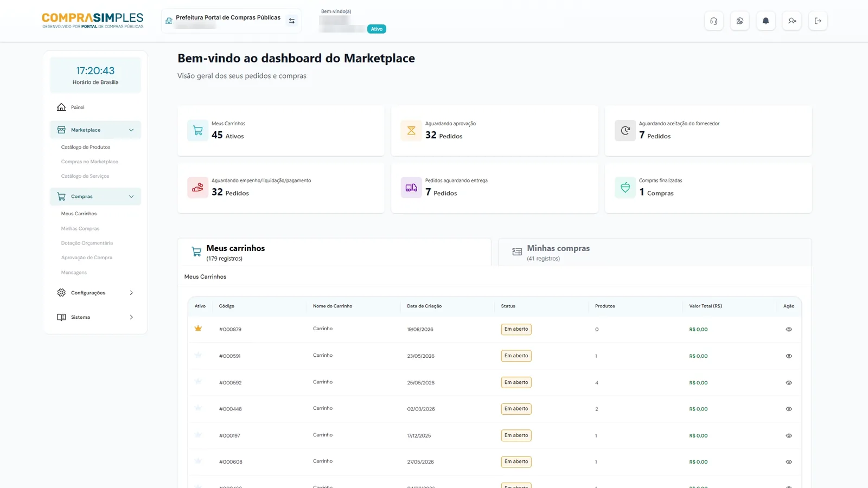Viewport: 868px width, 488px height.
Task: Open Prefeitura Portal de Compras Públicas selector
Action: point(231,21)
